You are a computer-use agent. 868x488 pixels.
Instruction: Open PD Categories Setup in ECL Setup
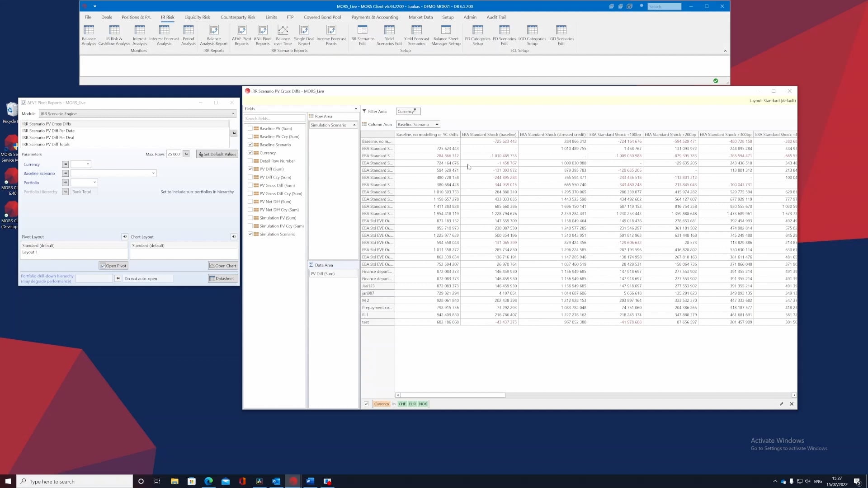(477, 35)
